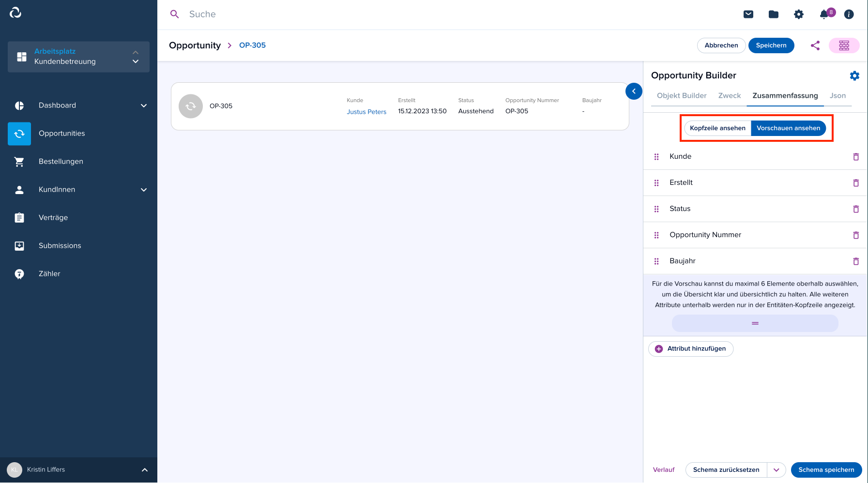868x483 pixels.
Task: Delete the Status attribute
Action: pos(856,209)
